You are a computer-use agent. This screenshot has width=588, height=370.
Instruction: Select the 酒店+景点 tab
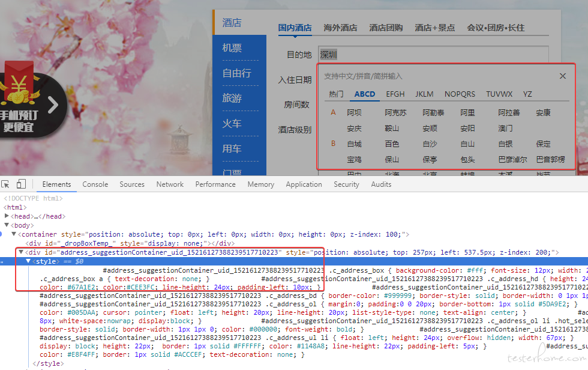pyautogui.click(x=434, y=28)
